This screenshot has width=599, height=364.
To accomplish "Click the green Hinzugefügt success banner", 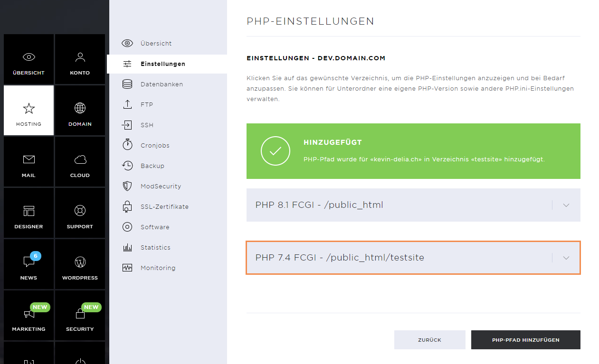I will point(413,151).
